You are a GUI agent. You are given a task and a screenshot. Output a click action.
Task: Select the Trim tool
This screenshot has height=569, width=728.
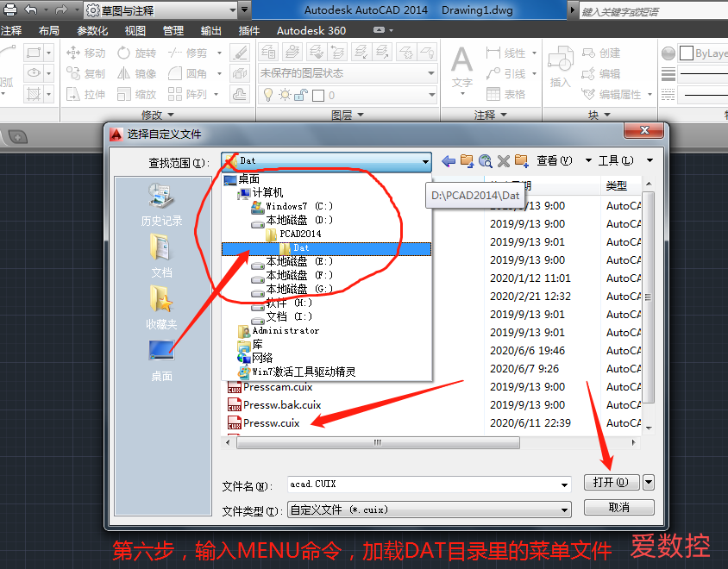[x=187, y=53]
